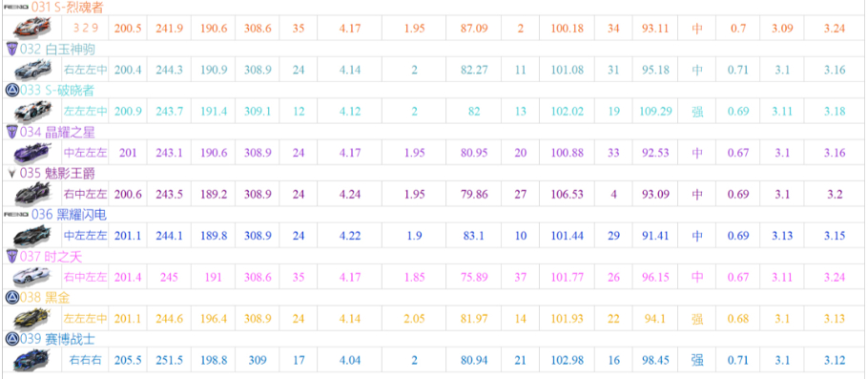Image resolution: width=868 pixels, height=379 pixels.
Task: Select the yellow 黑金 car image
Action: tap(32, 318)
